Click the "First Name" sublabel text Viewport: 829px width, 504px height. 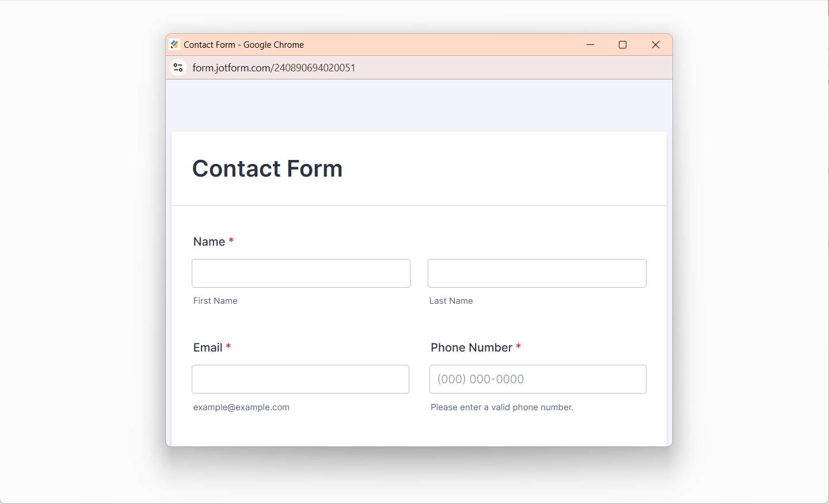(x=215, y=301)
